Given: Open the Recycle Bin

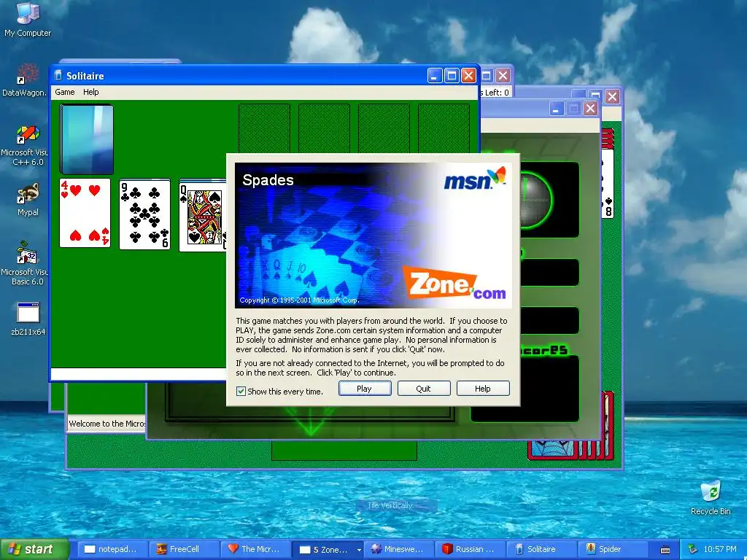Looking at the screenshot, I should [711, 498].
